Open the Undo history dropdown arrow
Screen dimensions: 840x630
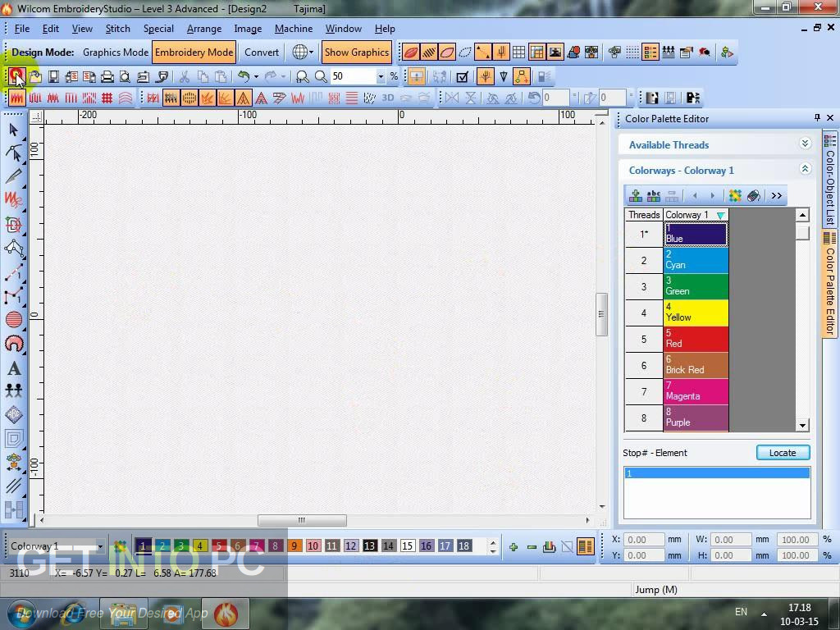tap(256, 76)
